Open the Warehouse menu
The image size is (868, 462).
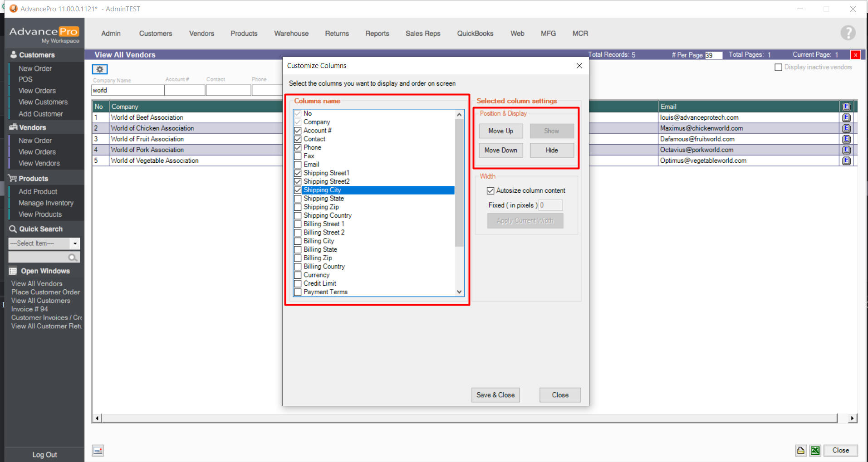tap(291, 34)
